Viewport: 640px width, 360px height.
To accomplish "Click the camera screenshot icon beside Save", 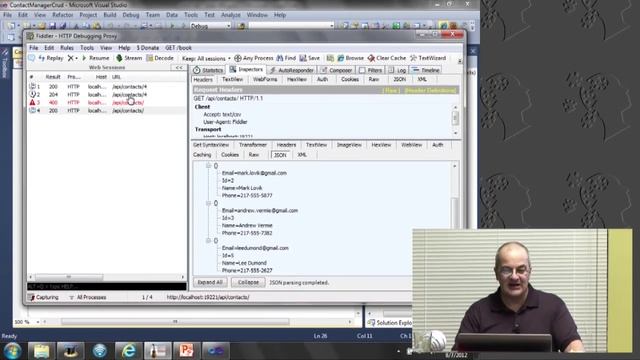I will click(330, 58).
